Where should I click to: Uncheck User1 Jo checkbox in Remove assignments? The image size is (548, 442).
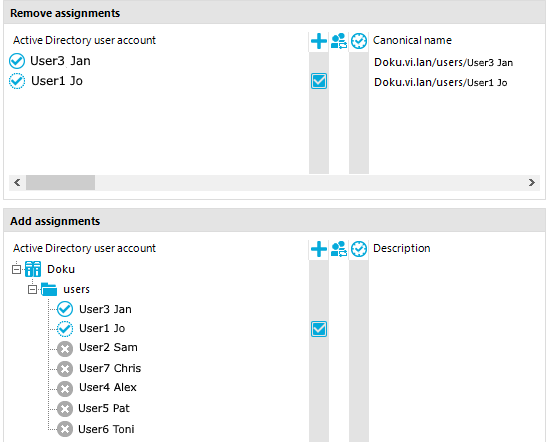pos(319,81)
